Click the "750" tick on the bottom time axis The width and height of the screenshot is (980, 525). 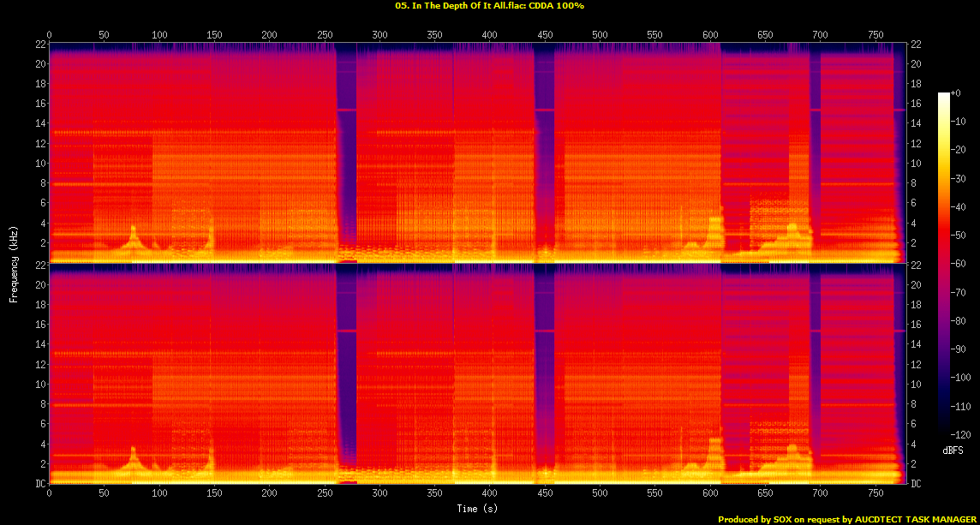click(x=875, y=493)
